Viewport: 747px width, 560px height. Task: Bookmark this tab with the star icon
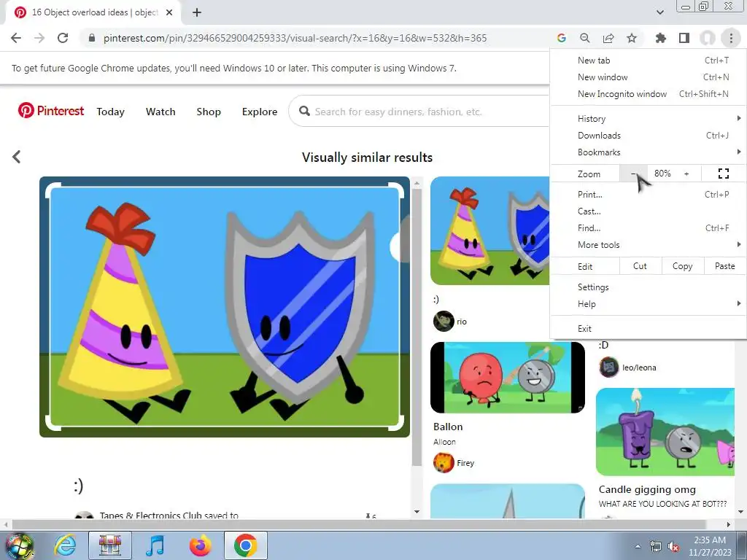(x=632, y=38)
